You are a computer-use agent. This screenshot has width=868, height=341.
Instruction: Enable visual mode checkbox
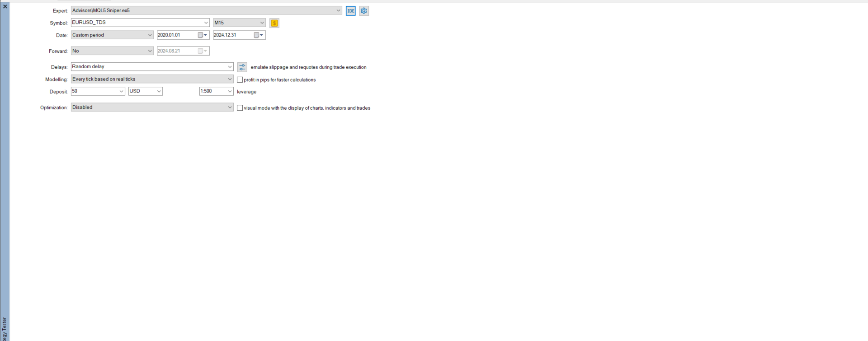coord(240,108)
